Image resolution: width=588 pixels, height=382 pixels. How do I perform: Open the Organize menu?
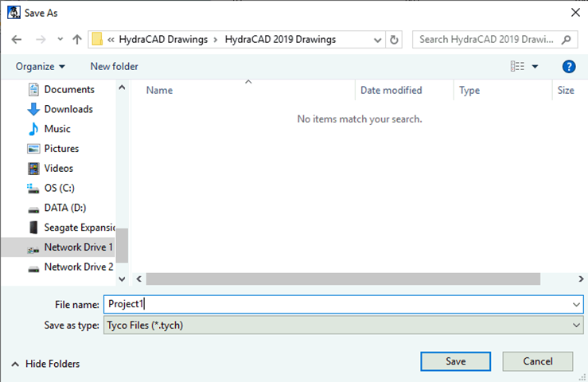(x=40, y=66)
